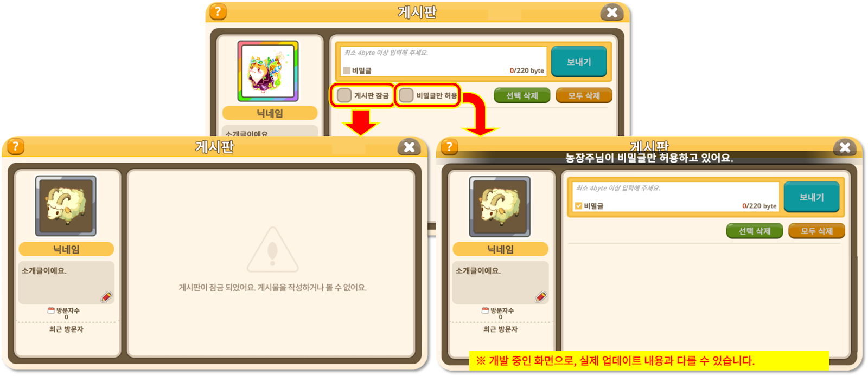Select the rainbow-framed cat avatar thumbnail
Image resolution: width=868 pixels, height=376 pixels.
coord(268,71)
